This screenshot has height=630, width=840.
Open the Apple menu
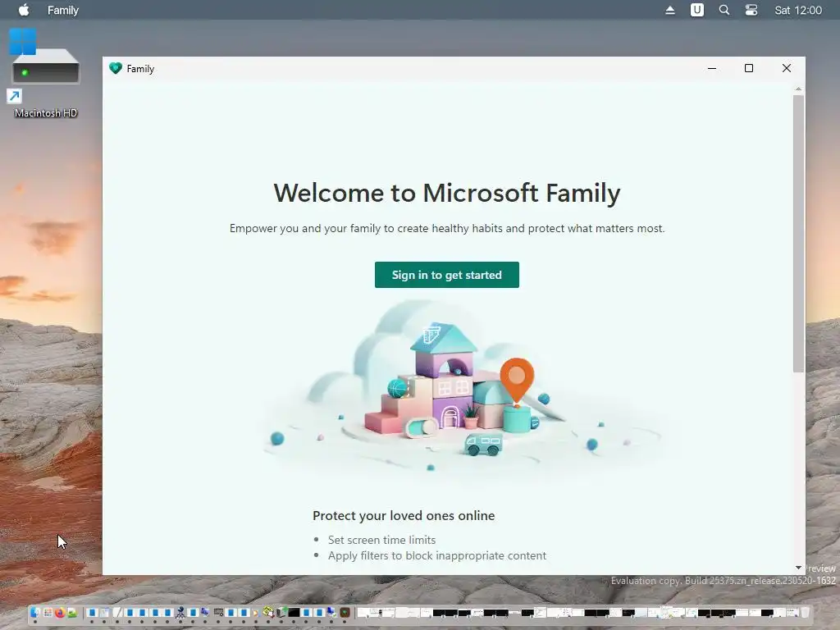tap(24, 10)
